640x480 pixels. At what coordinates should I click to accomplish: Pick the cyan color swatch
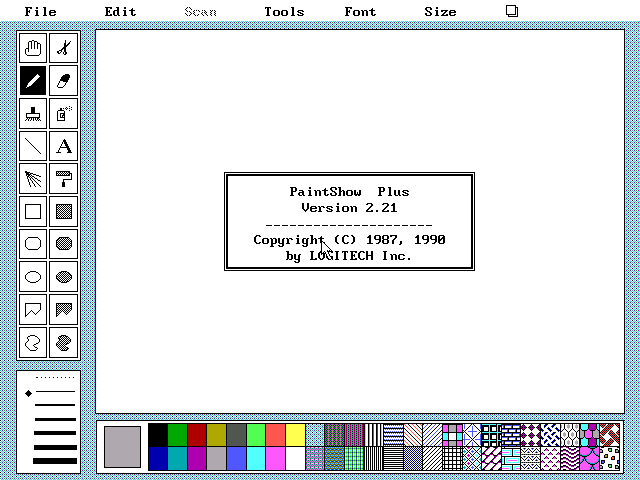point(256,458)
